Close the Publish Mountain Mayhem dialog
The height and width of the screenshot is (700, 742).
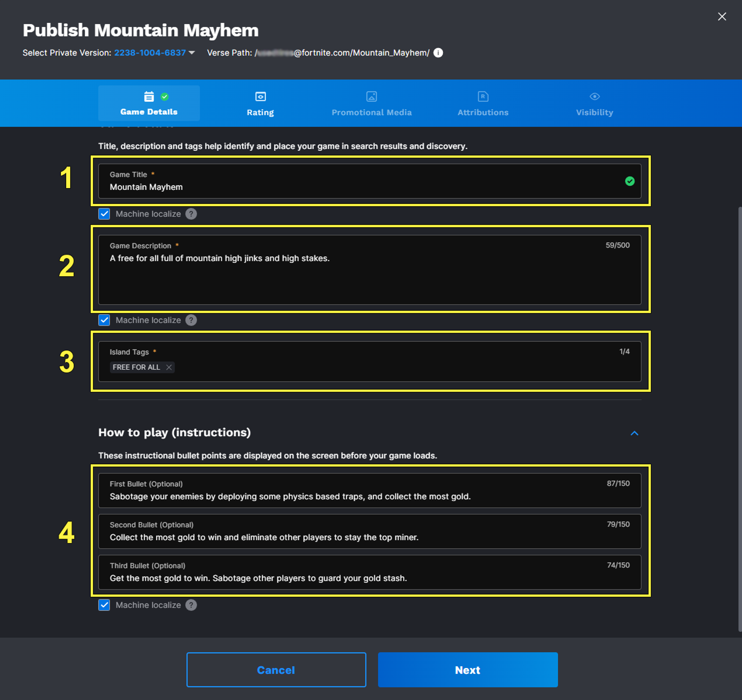(722, 16)
